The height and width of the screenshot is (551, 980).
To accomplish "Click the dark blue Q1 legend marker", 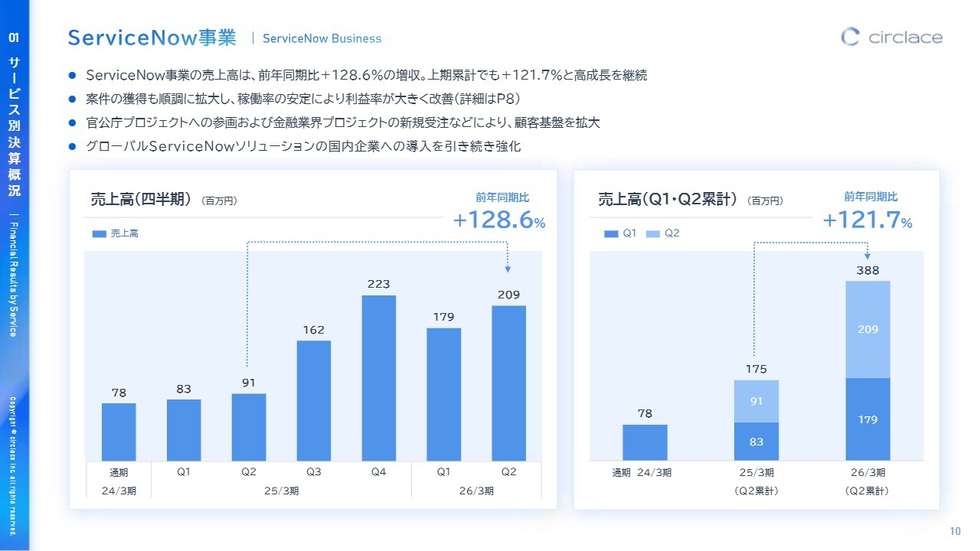I will 610,233.
